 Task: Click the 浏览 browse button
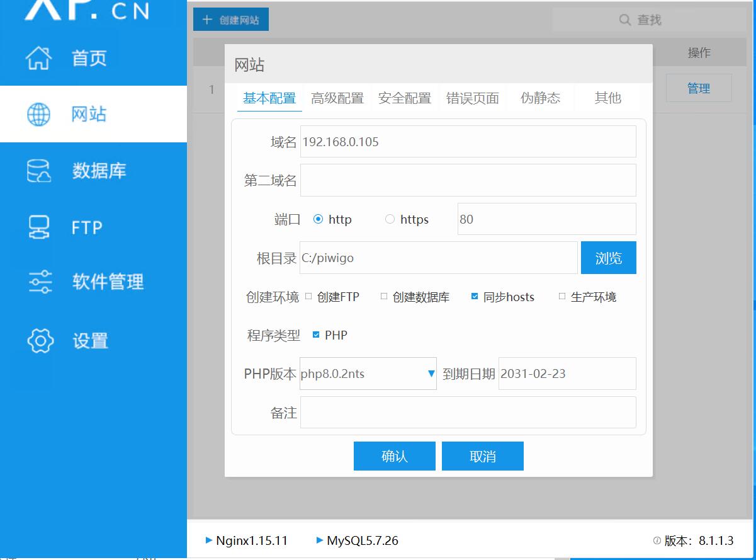click(608, 258)
